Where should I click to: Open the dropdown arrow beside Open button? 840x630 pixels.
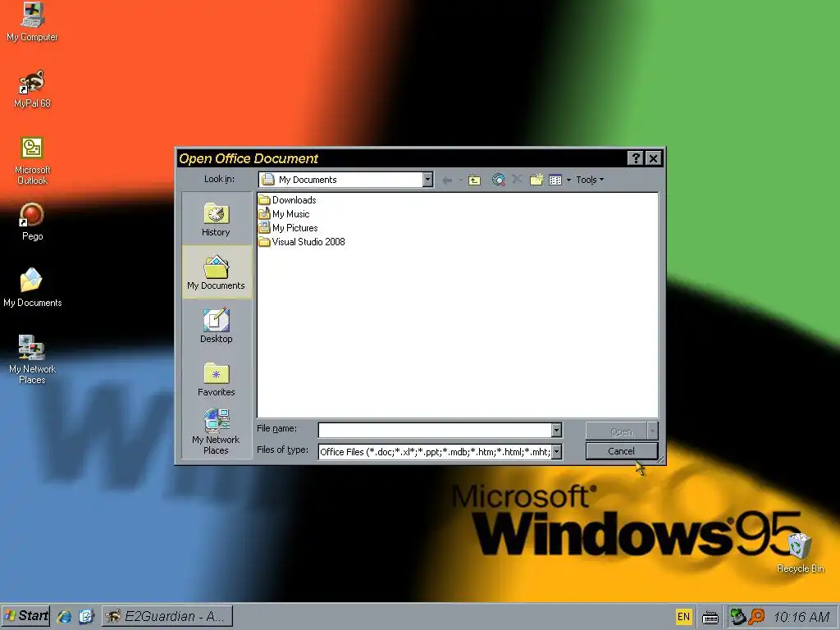(x=652, y=431)
